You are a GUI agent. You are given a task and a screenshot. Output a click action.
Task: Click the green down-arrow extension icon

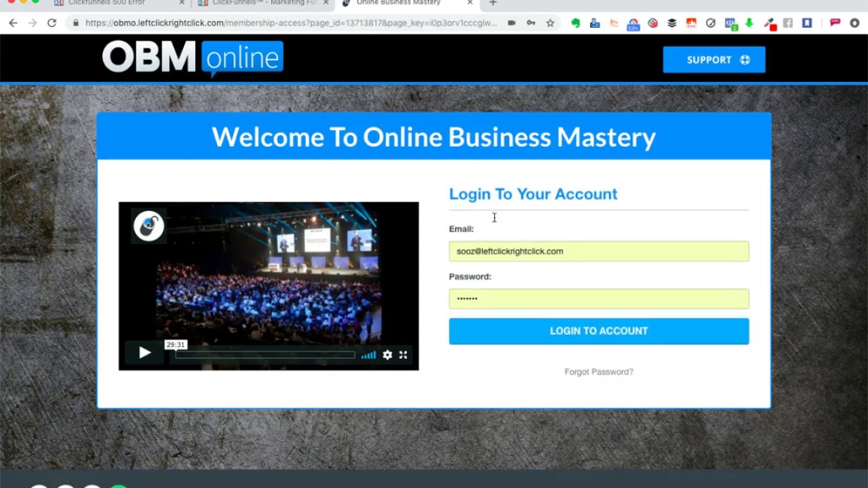749,23
